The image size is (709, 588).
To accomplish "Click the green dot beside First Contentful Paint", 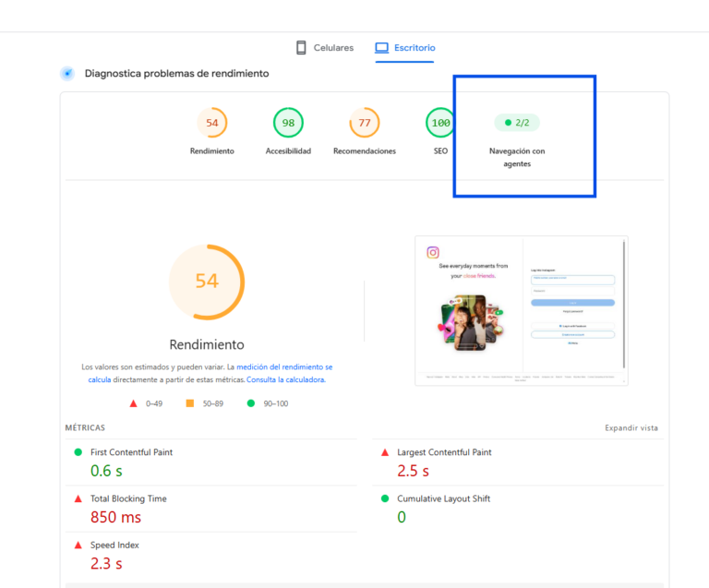I will click(x=78, y=452).
